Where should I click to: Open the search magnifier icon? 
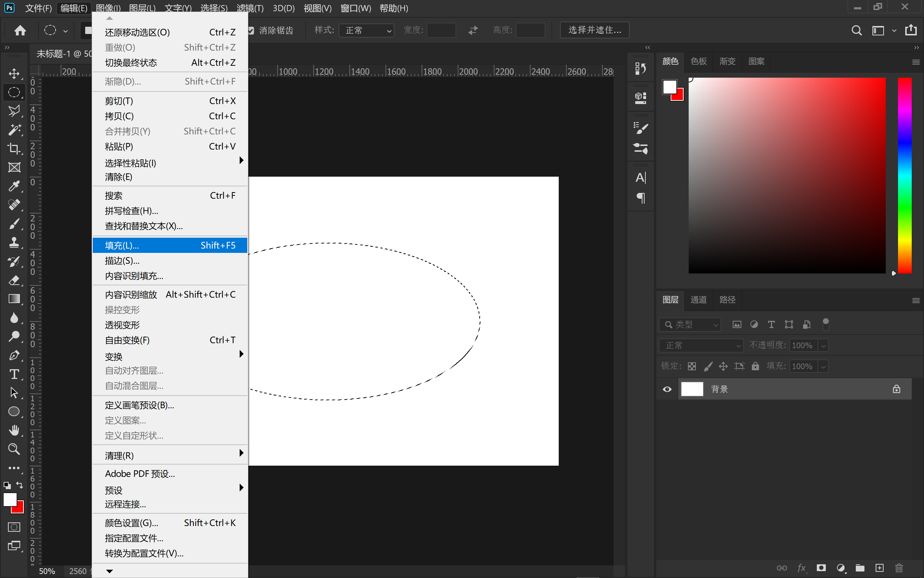857,30
